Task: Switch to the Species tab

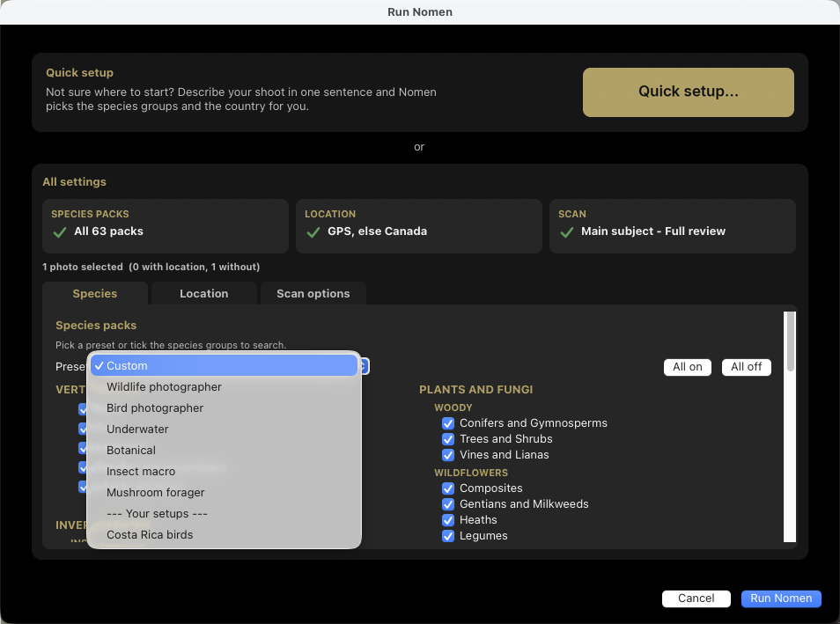Action: 95,294
